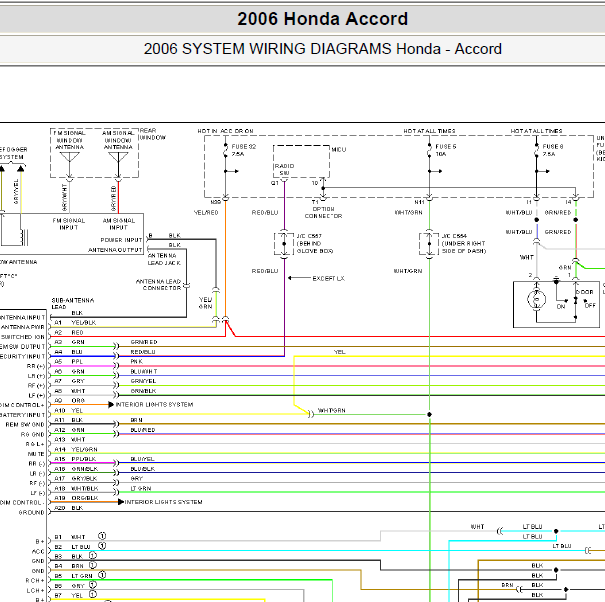Select the "B2 LT BLU" pin label
Viewport: 605px width, 602px height.
click(x=72, y=547)
